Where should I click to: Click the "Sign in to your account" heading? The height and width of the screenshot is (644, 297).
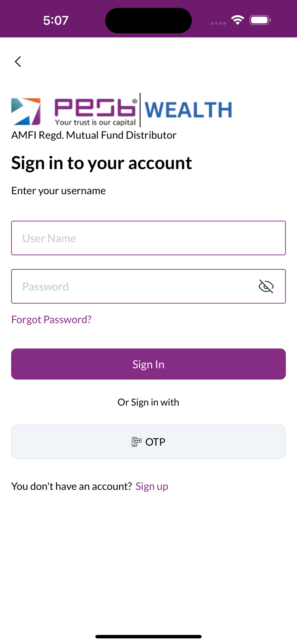pyautogui.click(x=101, y=163)
